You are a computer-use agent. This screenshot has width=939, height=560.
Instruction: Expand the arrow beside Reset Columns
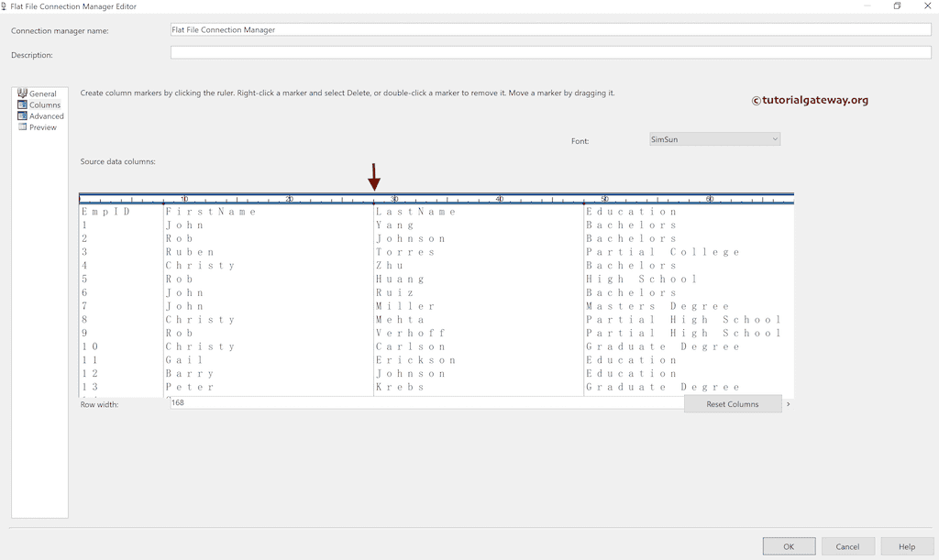[787, 403]
